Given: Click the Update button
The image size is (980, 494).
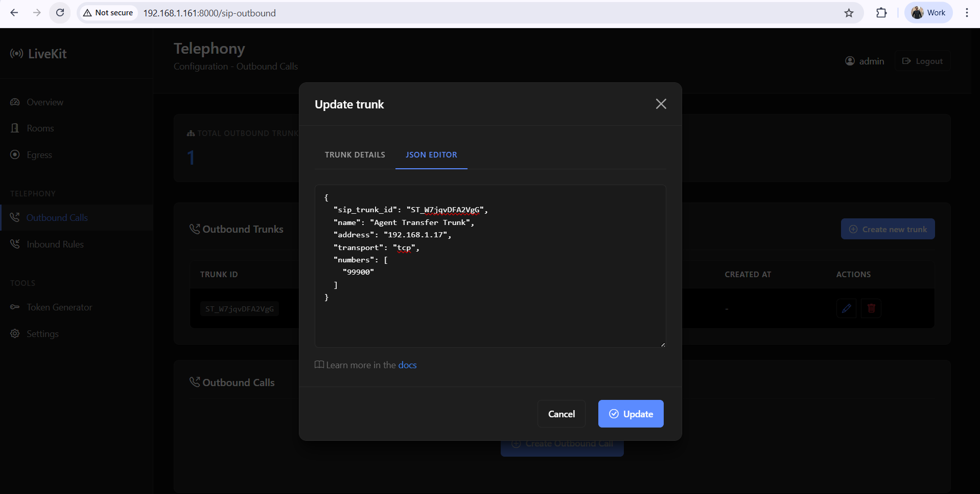Looking at the screenshot, I should 631,414.
